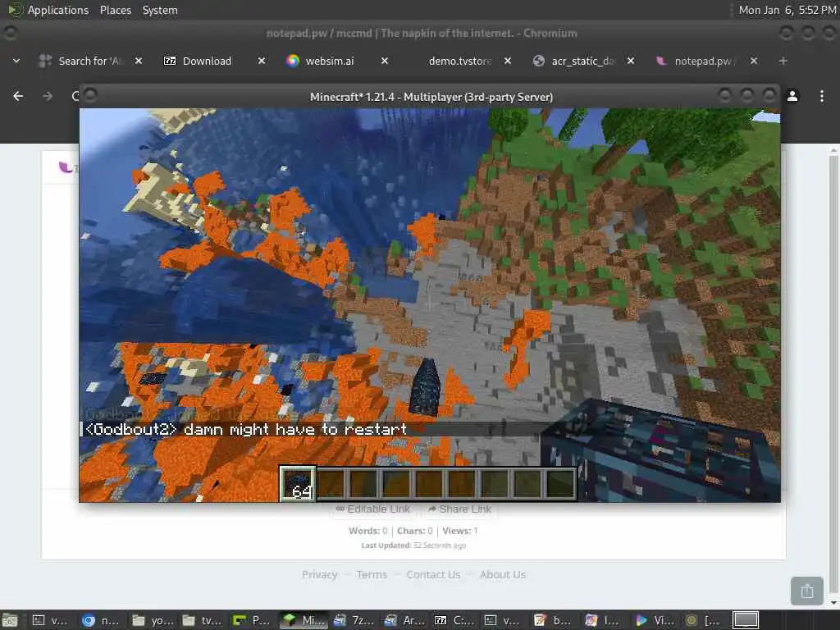Click the "Views: 1" counter text
The image size is (840, 630).
pos(459,531)
